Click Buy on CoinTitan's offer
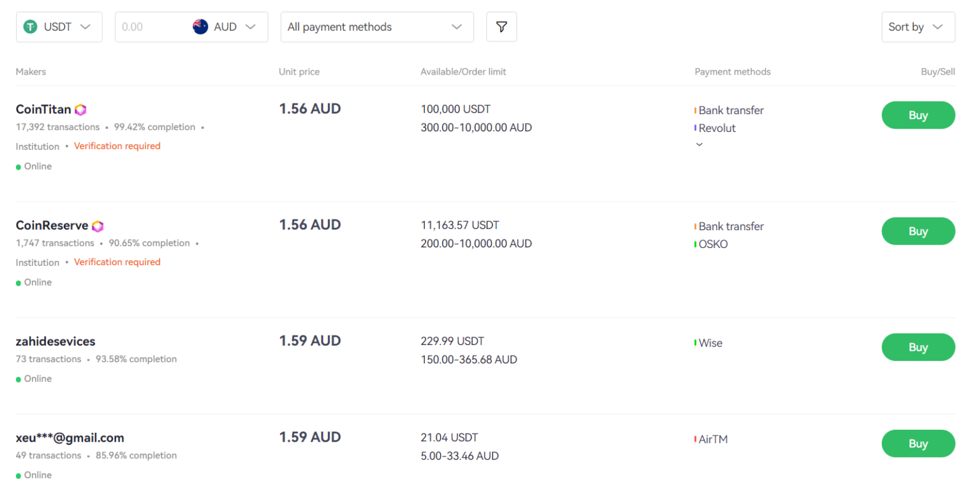 [x=918, y=115]
